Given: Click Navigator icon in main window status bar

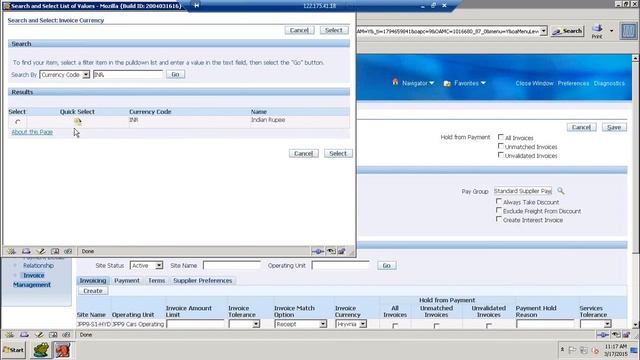Looking at the screenshot, I should point(10,335).
